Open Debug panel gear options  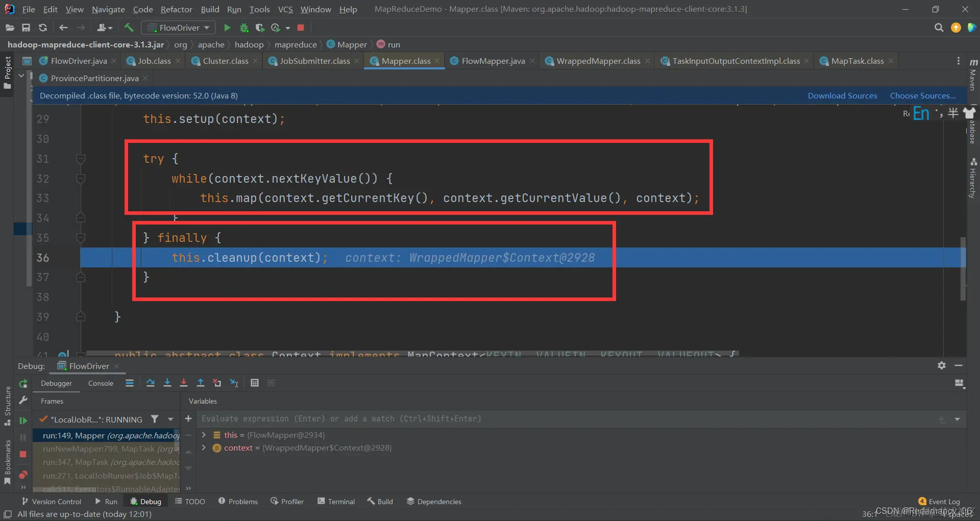click(942, 365)
